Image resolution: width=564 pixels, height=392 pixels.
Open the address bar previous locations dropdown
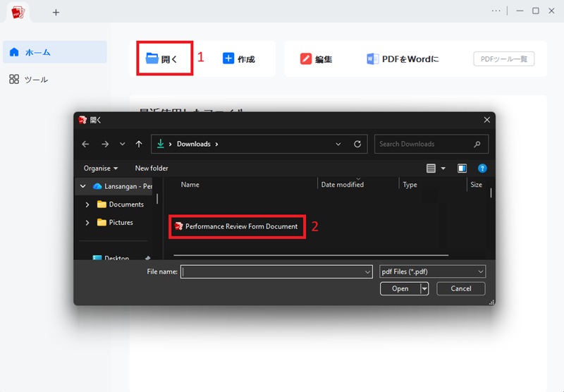tap(338, 145)
